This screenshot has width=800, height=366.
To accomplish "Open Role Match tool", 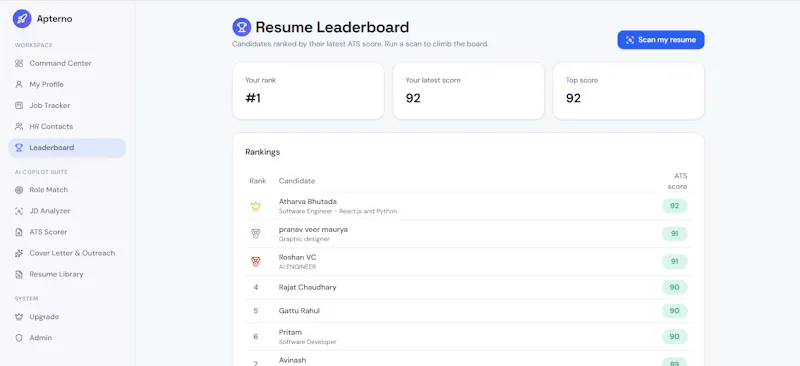I will tap(67, 190).
